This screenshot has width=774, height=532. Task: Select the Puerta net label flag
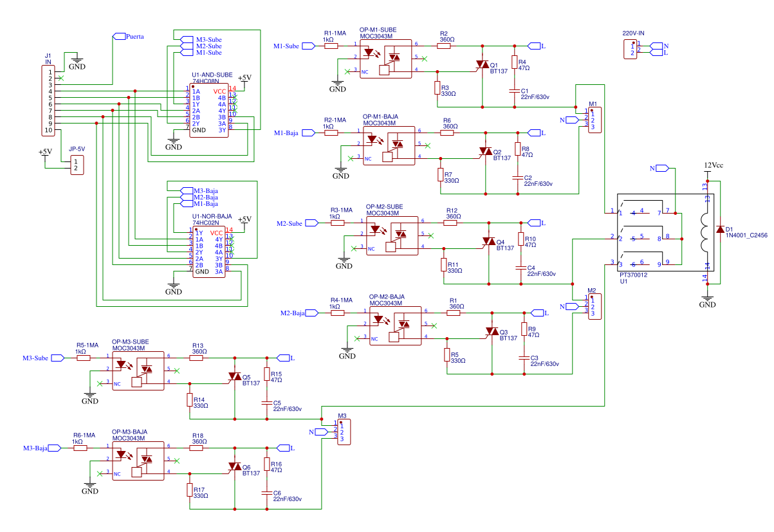(119, 37)
